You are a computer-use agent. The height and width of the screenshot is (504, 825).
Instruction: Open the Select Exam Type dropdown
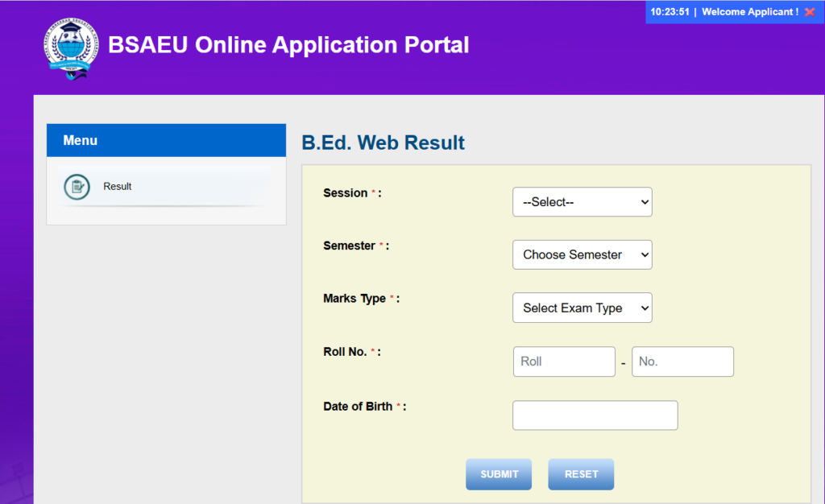pos(582,308)
